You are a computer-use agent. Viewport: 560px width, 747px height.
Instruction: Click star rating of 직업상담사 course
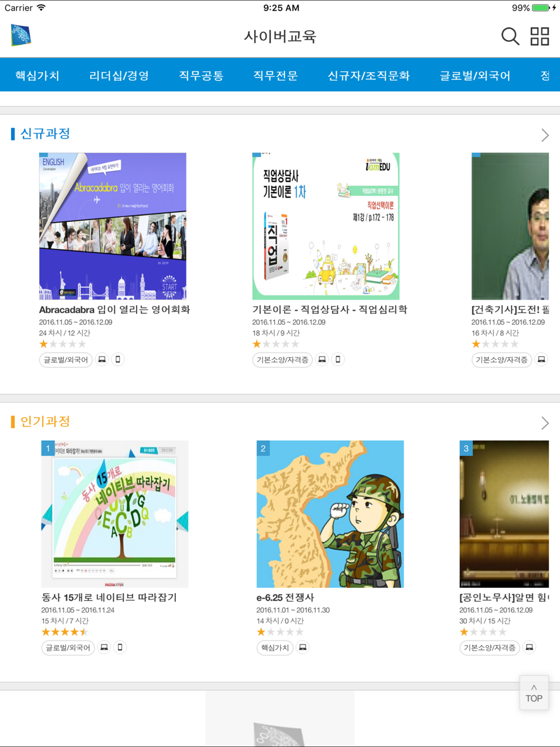[x=276, y=344]
